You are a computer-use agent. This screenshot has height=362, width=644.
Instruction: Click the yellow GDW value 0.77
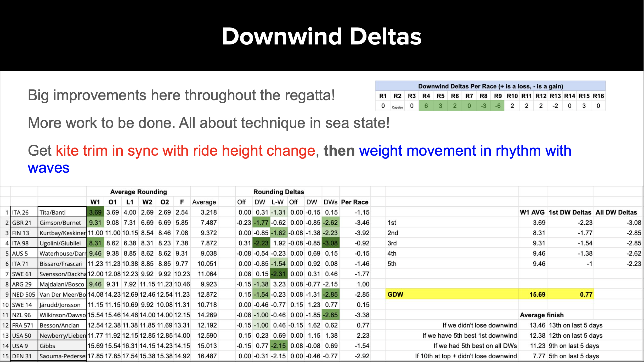(x=570, y=295)
